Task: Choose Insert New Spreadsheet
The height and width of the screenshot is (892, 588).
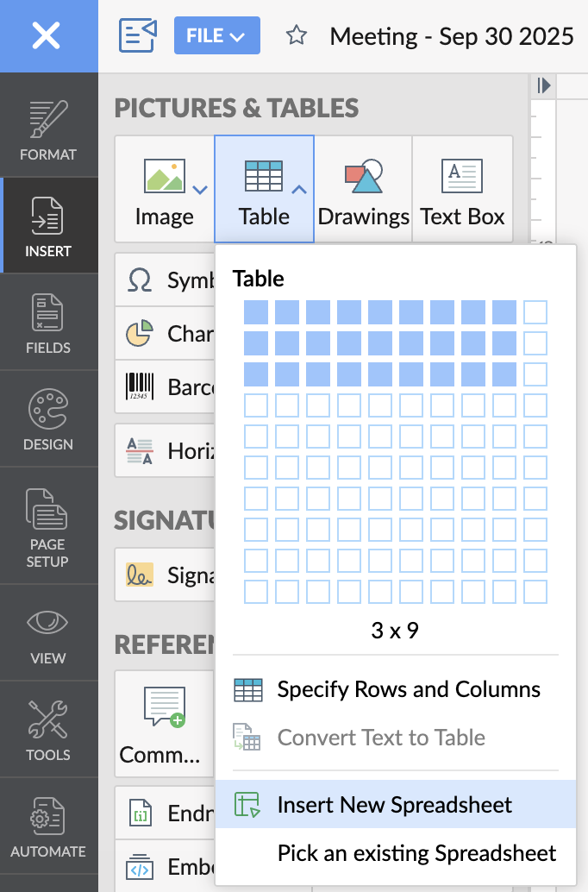Action: (394, 805)
